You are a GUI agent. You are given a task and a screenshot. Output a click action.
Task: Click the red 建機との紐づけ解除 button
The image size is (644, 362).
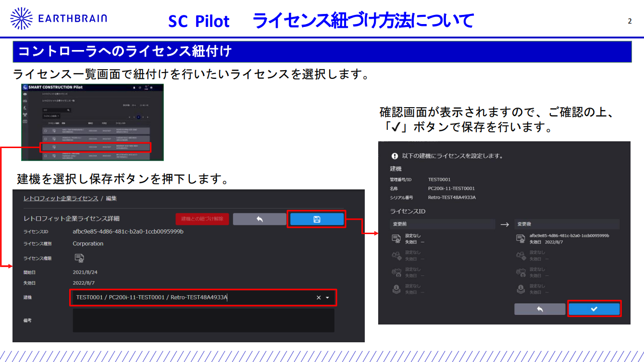pos(202,219)
